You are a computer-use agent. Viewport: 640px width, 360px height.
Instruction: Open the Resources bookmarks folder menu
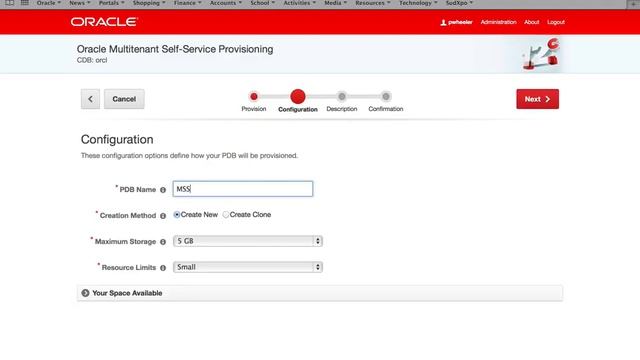373,3
